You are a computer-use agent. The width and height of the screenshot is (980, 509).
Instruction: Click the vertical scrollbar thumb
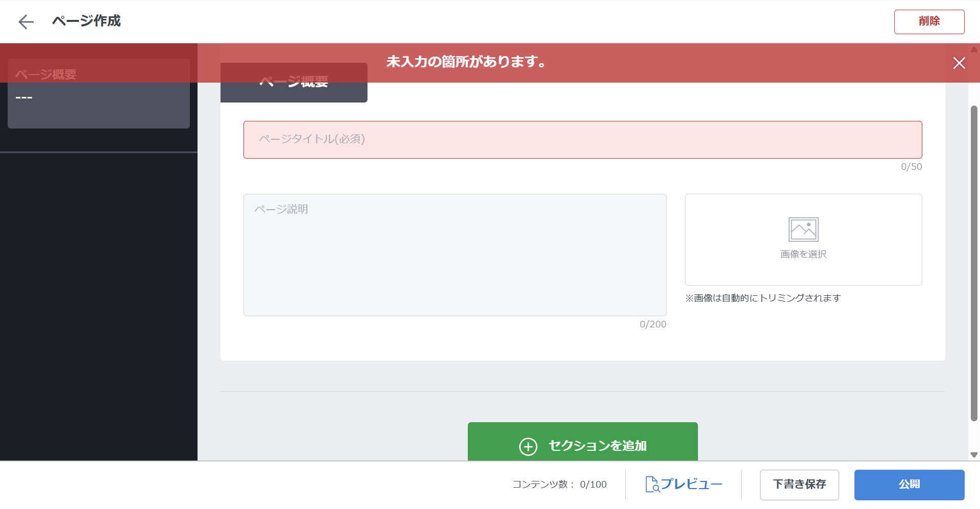974,263
